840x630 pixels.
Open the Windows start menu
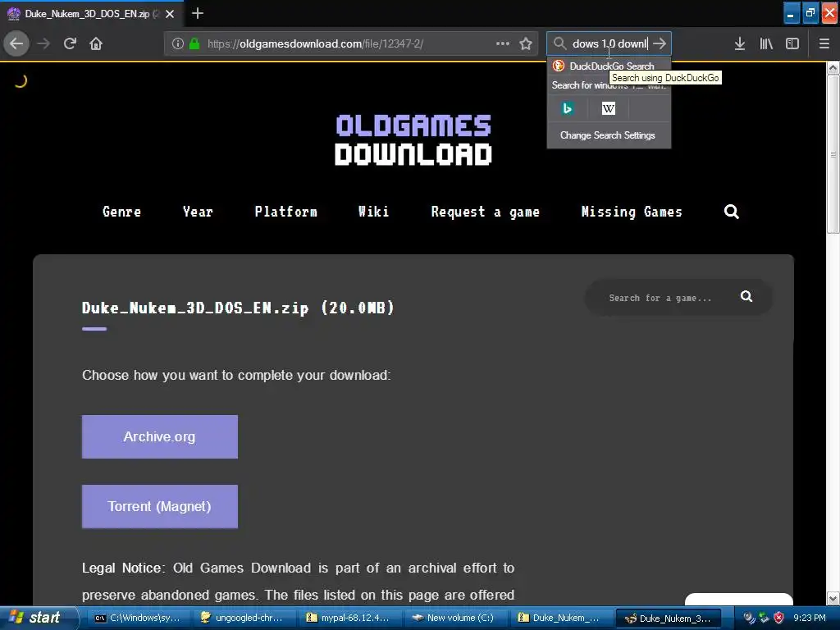point(39,618)
